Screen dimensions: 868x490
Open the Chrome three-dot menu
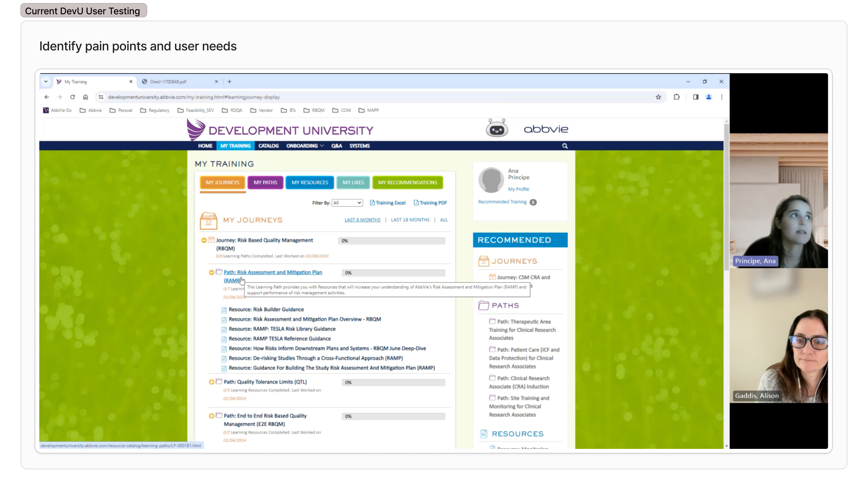(x=722, y=97)
